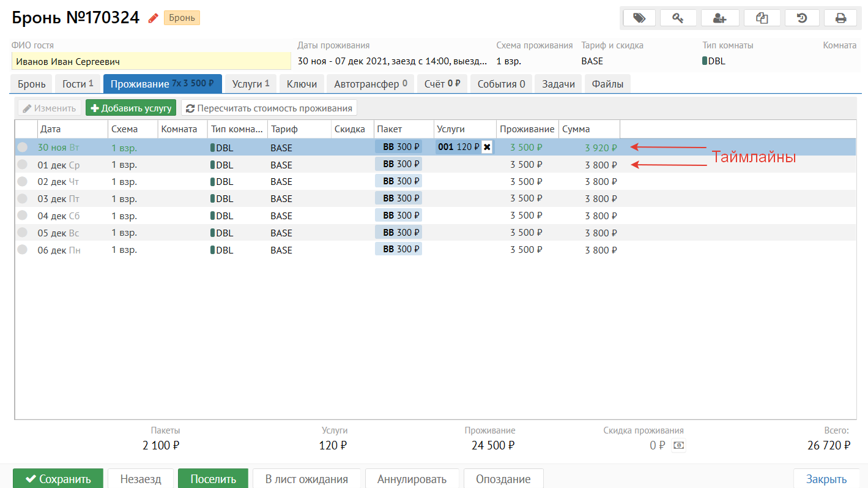Open the Тариф и скидка BASE field

[592, 61]
